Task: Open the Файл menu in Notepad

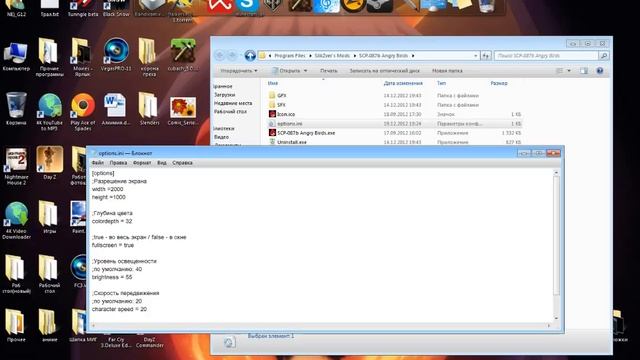Action: (98, 162)
